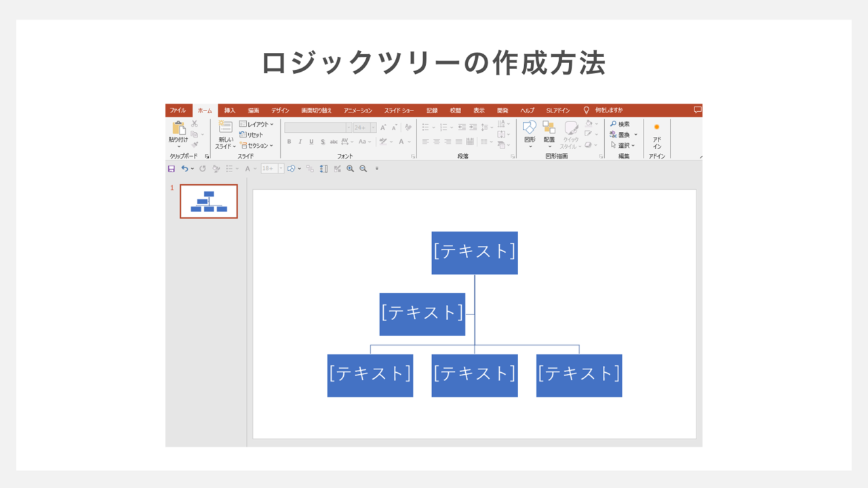This screenshot has height=488, width=868.
Task: Click the text highlight color button
Action: [383, 142]
